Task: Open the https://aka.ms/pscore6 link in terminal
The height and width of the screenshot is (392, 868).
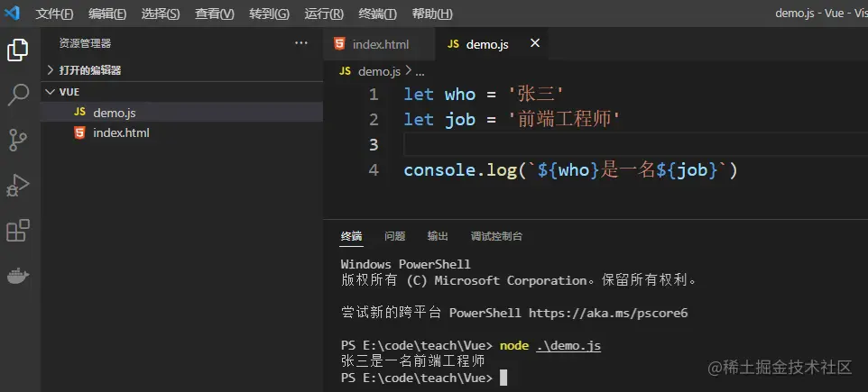Action: tap(608, 313)
